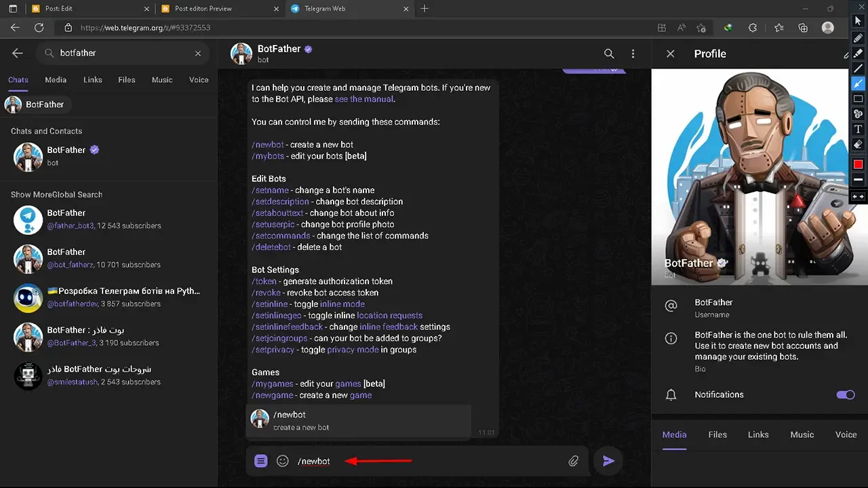868x488 pixels.
Task: Open the emoji picker
Action: [x=283, y=461]
